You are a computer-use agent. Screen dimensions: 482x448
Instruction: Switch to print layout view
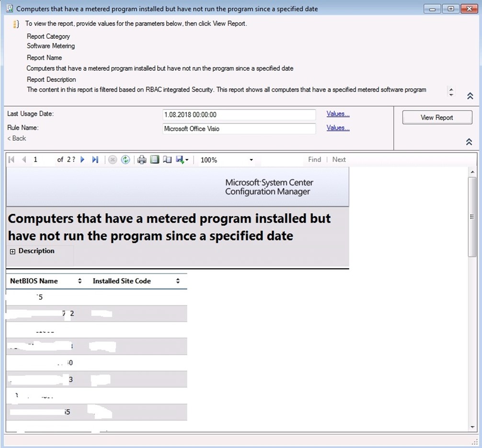tap(155, 160)
